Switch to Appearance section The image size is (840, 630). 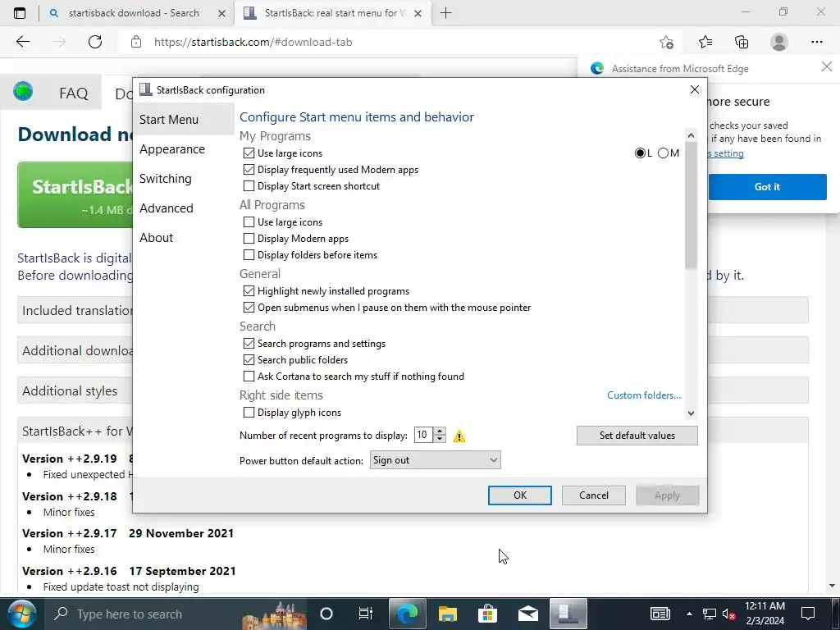[172, 149]
